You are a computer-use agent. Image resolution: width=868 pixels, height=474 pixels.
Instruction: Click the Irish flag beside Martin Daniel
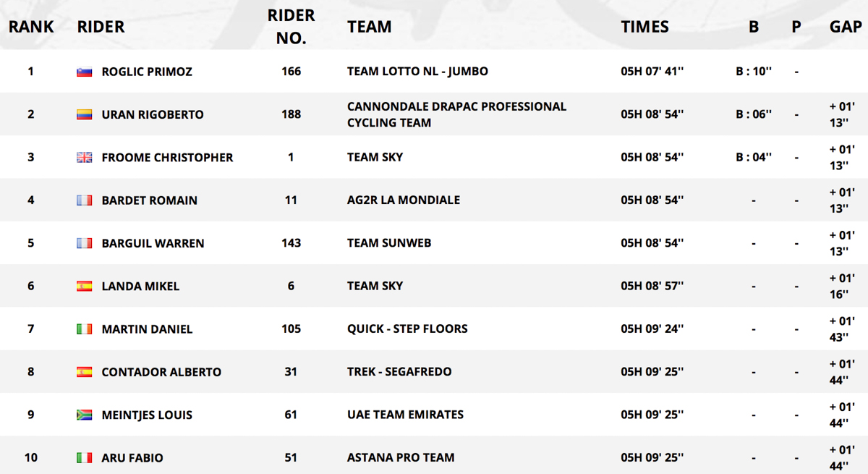85,329
